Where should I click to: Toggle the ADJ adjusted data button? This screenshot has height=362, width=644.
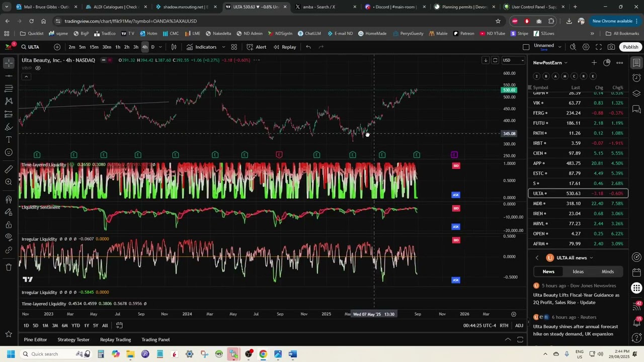(519, 325)
